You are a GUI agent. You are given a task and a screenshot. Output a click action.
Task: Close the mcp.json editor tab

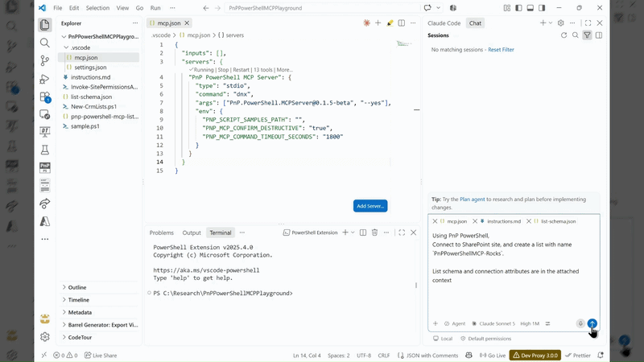[187, 23]
